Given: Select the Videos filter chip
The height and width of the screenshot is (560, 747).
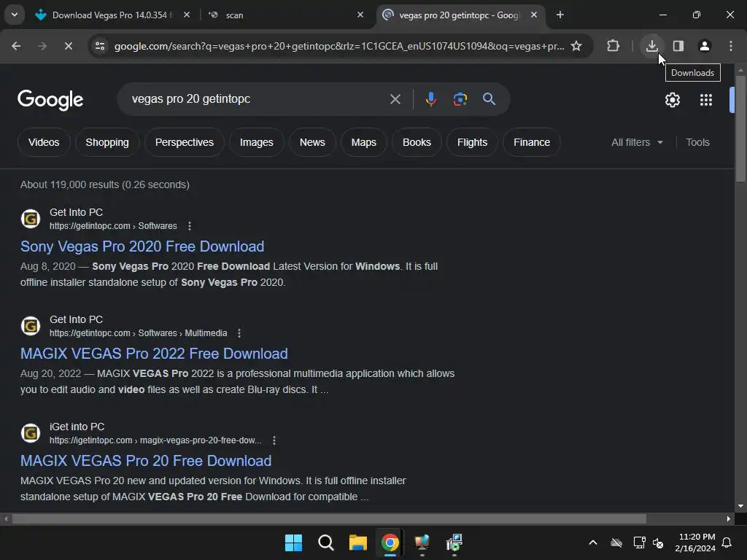Looking at the screenshot, I should tap(44, 142).
